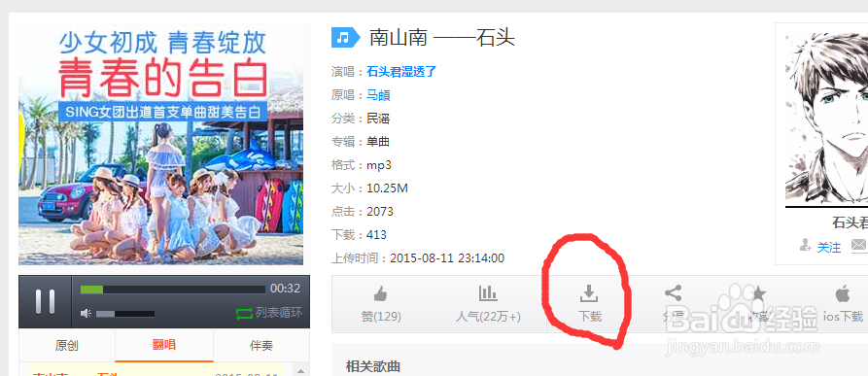Image resolution: width=868 pixels, height=376 pixels.
Task: Mute audio via the speaker icon
Action: (x=86, y=314)
